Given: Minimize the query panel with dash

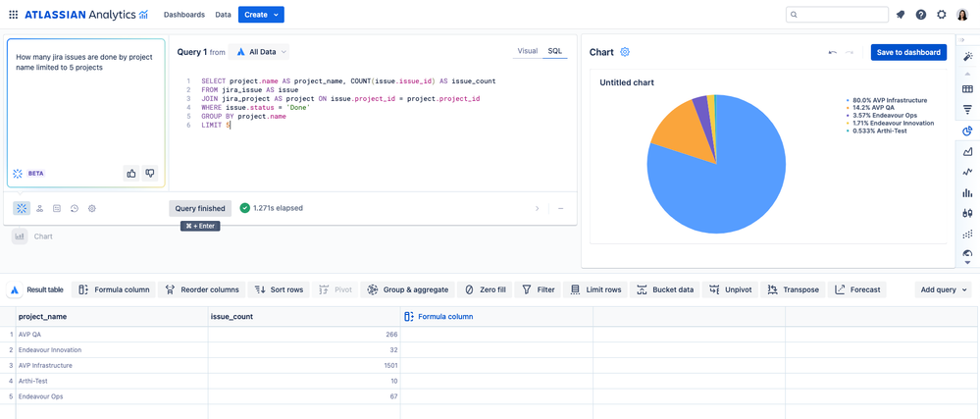Looking at the screenshot, I should pos(560,208).
